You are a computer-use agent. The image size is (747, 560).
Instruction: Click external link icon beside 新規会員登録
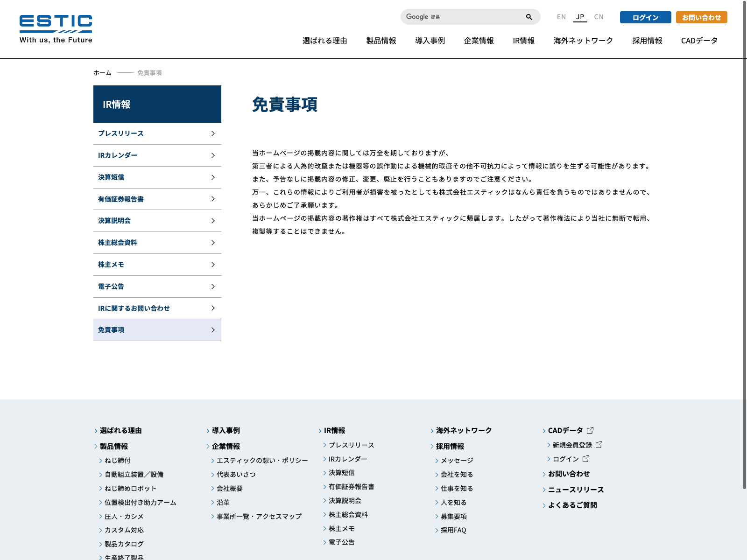click(x=599, y=445)
